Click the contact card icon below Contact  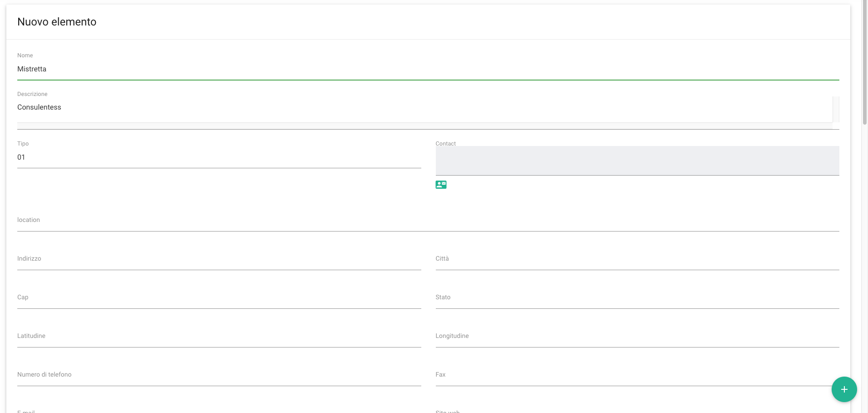[441, 185]
